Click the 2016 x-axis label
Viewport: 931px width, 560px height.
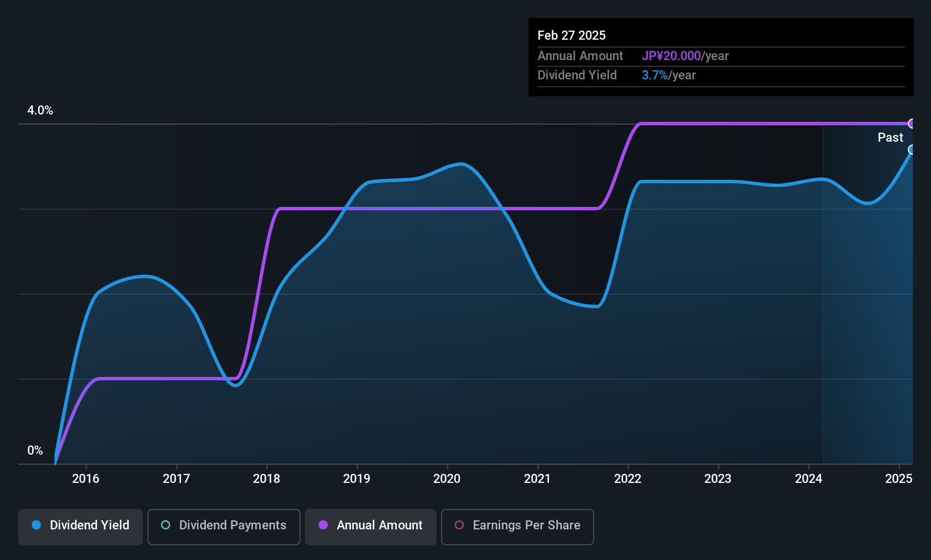pyautogui.click(x=86, y=478)
